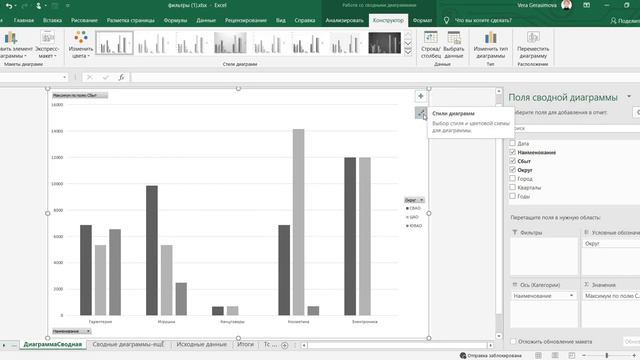Switch to Итоги sheet tab
Viewport: 640px width, 360px height.
[x=245, y=344]
